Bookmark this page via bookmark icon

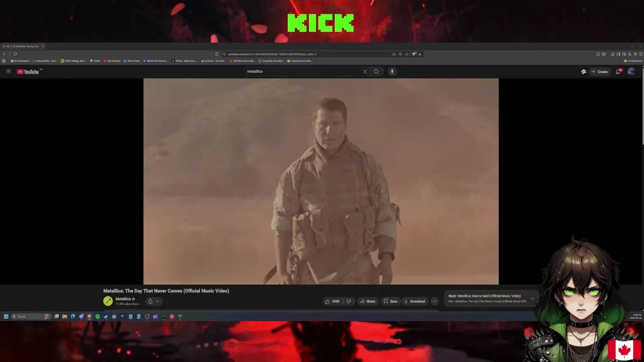click(x=217, y=54)
